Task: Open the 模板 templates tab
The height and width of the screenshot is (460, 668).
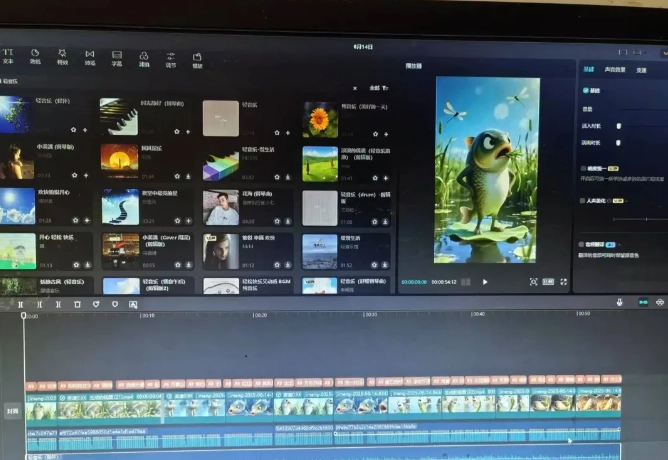Action: tap(197, 61)
